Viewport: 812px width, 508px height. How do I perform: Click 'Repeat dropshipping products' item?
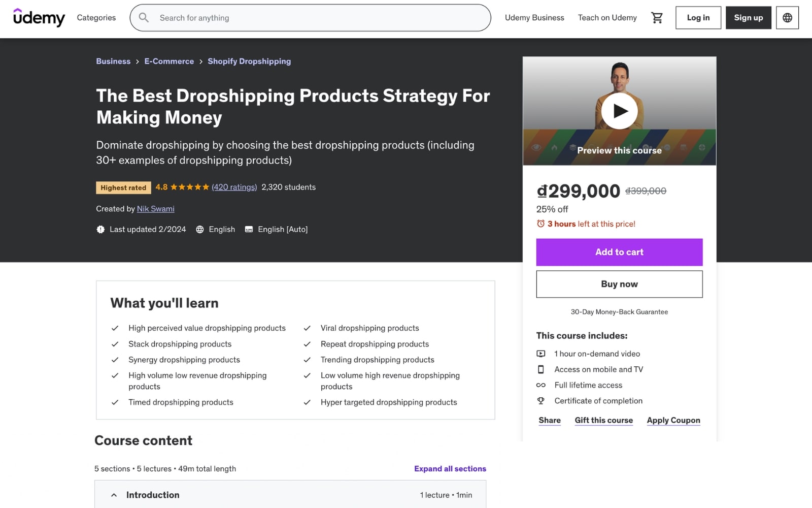[375, 344]
